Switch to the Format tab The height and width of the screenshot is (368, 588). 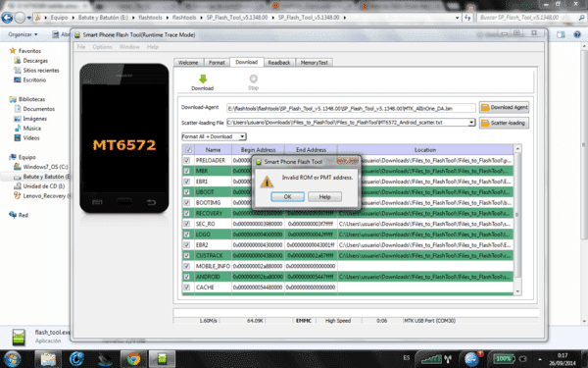(x=217, y=63)
